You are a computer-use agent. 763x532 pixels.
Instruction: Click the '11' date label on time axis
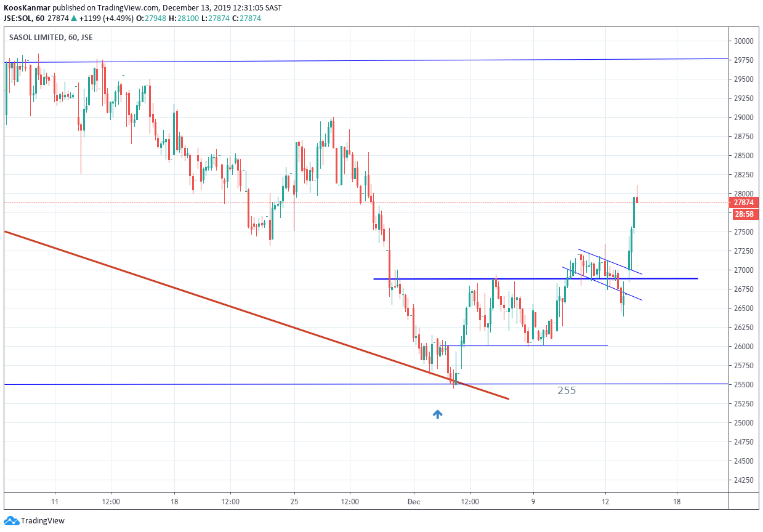pyautogui.click(x=55, y=501)
